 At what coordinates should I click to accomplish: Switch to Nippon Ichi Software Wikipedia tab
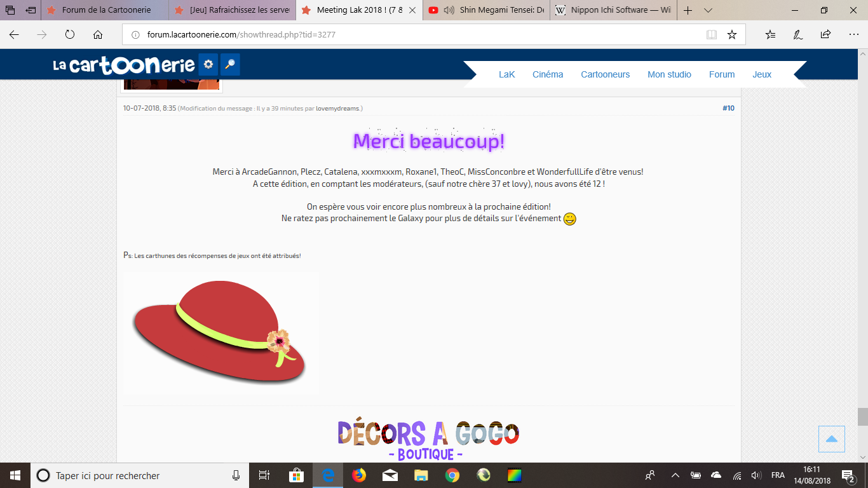[x=613, y=10]
